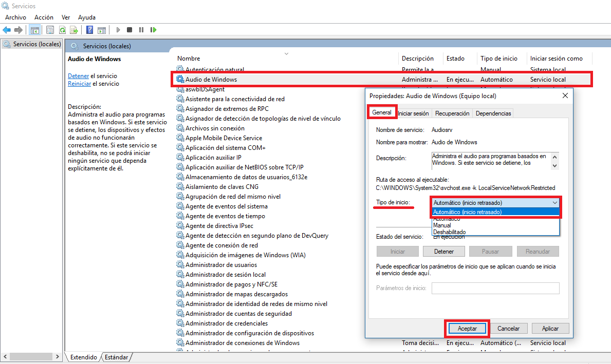Click the Aceptar button
This screenshot has width=611, height=364.
pos(467,329)
